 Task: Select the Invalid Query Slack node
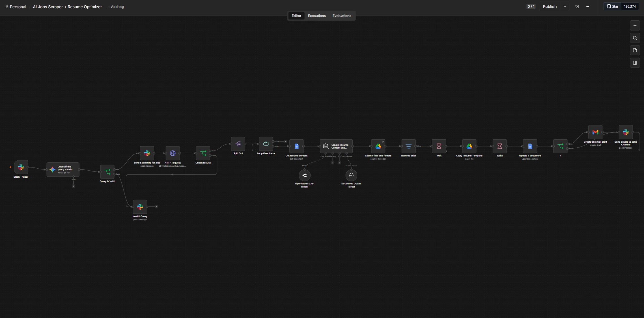pos(140,207)
